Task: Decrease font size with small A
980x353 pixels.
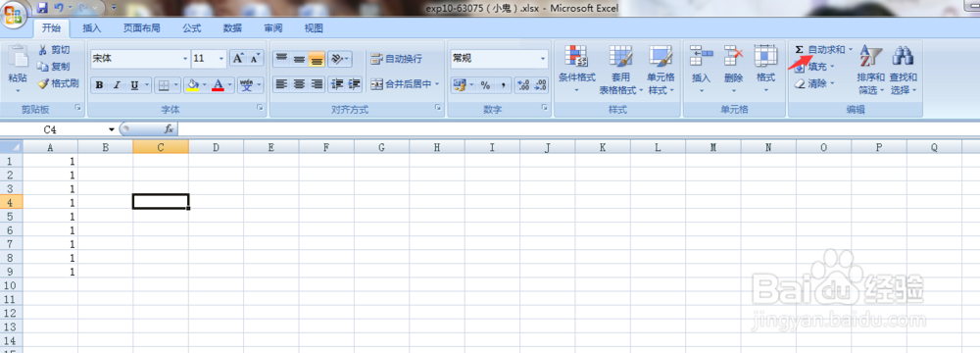Action: click(255, 58)
